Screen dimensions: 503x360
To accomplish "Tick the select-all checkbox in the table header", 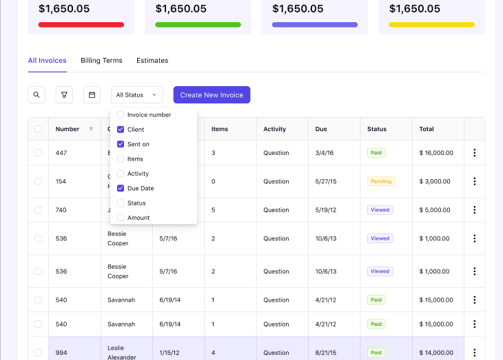I will [x=38, y=129].
